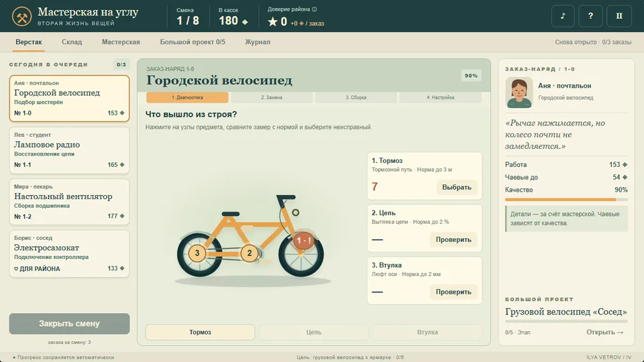Choose the Цепь answer button at bottom
Screen dimensions: 644x362
pos(314,332)
